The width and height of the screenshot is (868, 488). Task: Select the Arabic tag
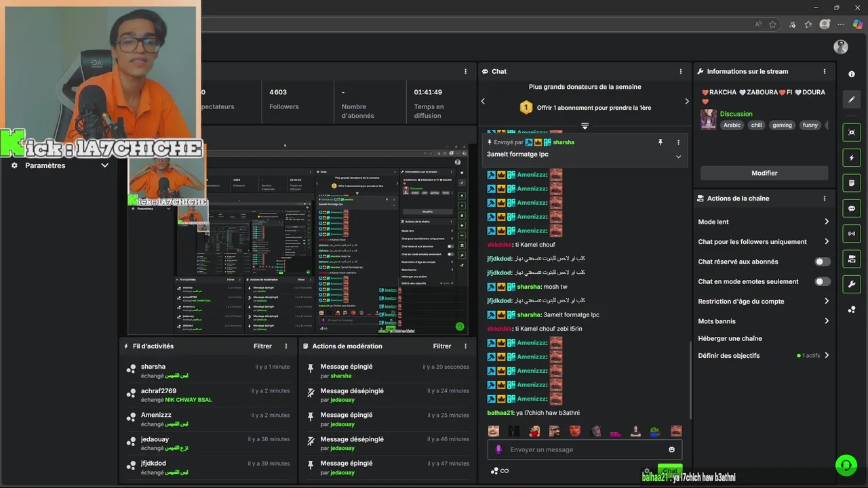[x=732, y=125]
